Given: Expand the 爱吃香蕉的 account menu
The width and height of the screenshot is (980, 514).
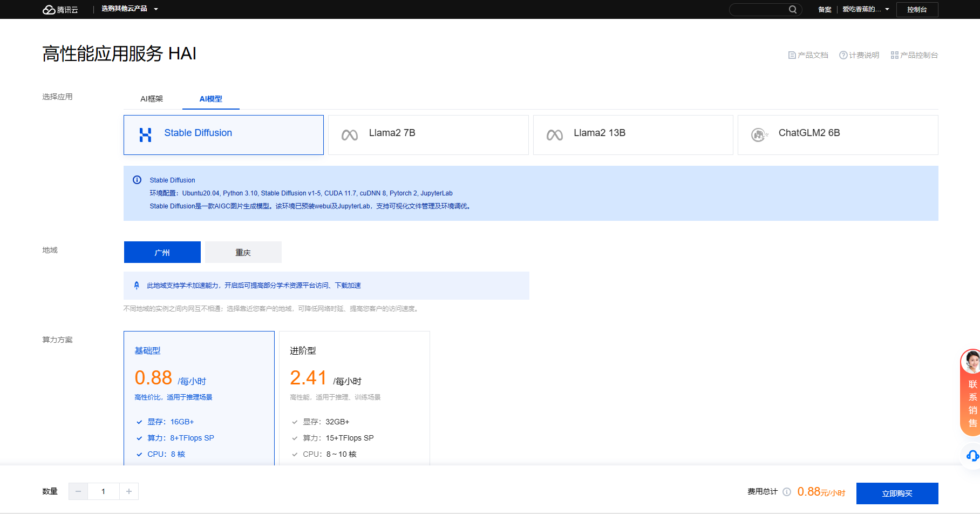Looking at the screenshot, I should tap(866, 9).
